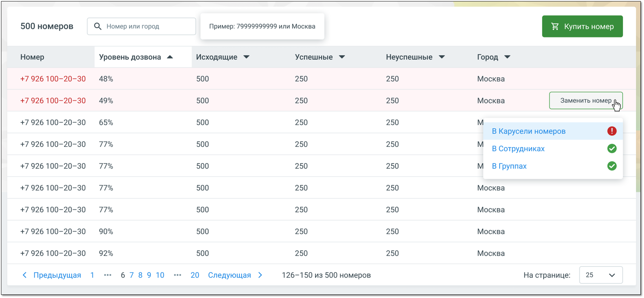Click green checkmark beside В Сотрудниках
This screenshot has height=298, width=644.
click(x=612, y=149)
